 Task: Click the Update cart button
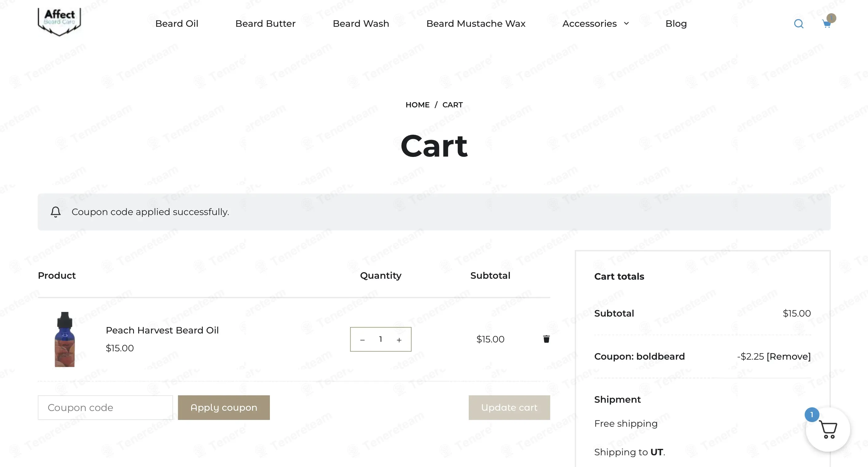coord(509,407)
